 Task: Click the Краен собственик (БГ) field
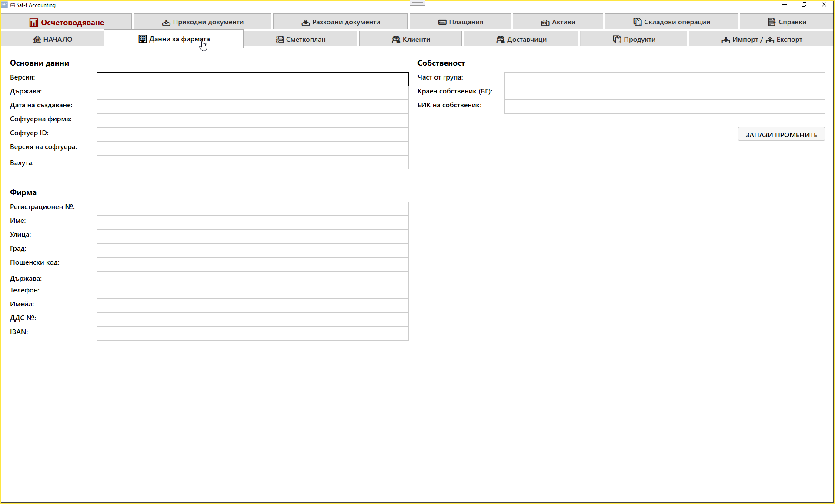tap(665, 93)
